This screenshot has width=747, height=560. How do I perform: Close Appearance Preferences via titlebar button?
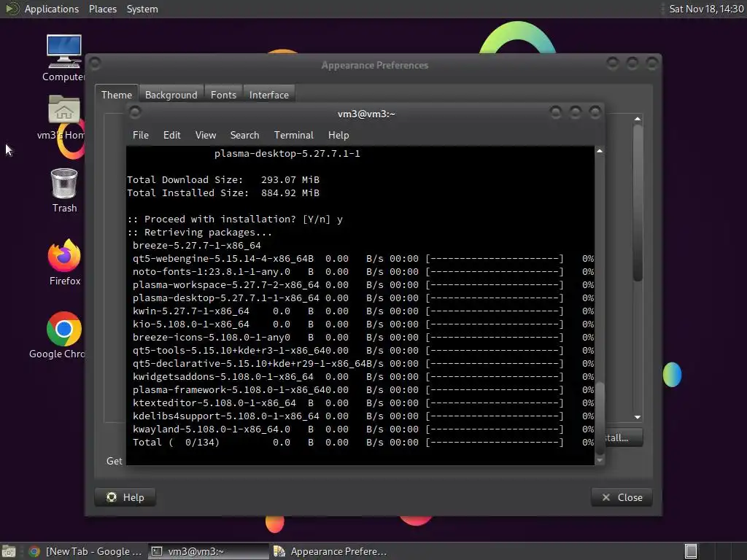coord(652,63)
